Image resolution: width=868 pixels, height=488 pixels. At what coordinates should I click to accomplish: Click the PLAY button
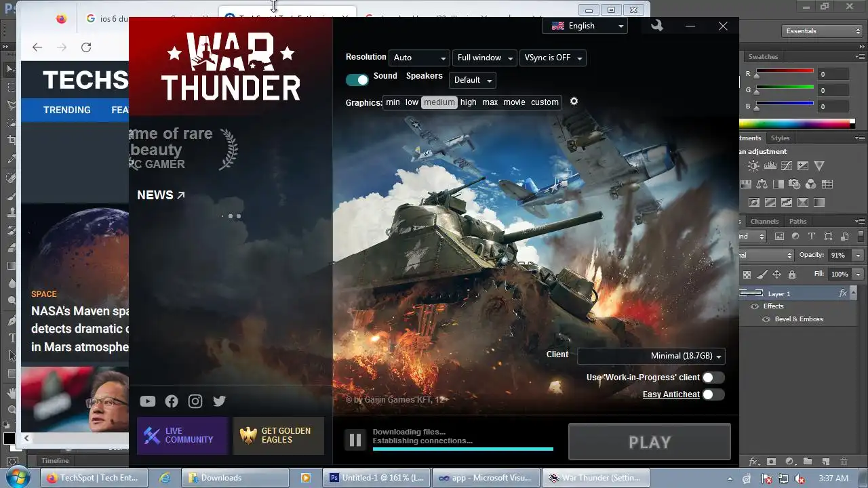(x=650, y=442)
